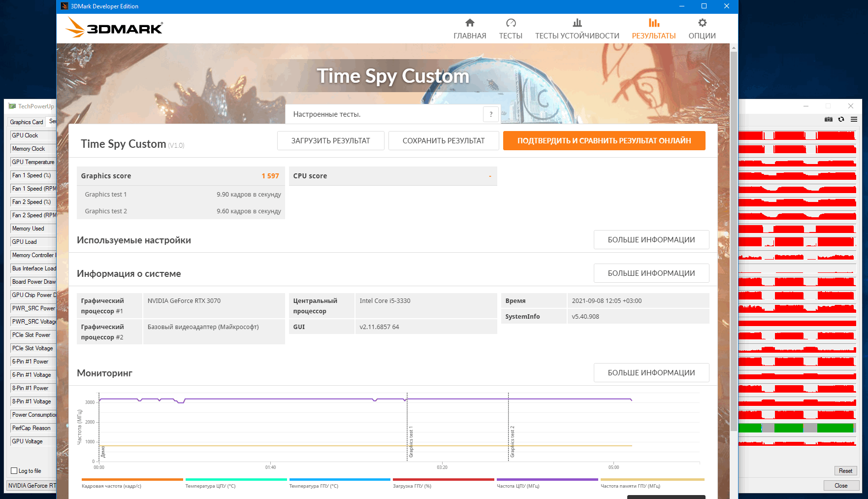The width and height of the screenshot is (868, 499).
Task: Open GPU Temperature sensor in GPU-Z
Action: [x=32, y=162]
